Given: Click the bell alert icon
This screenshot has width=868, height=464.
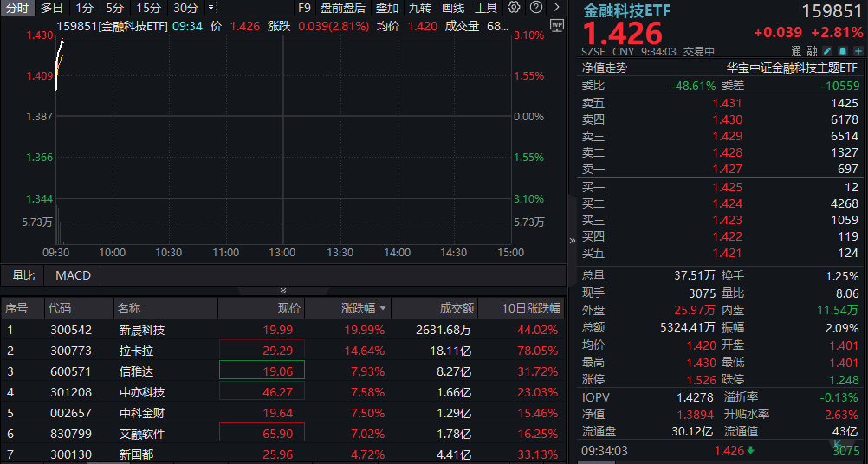Looking at the screenshot, I should pos(840,51).
